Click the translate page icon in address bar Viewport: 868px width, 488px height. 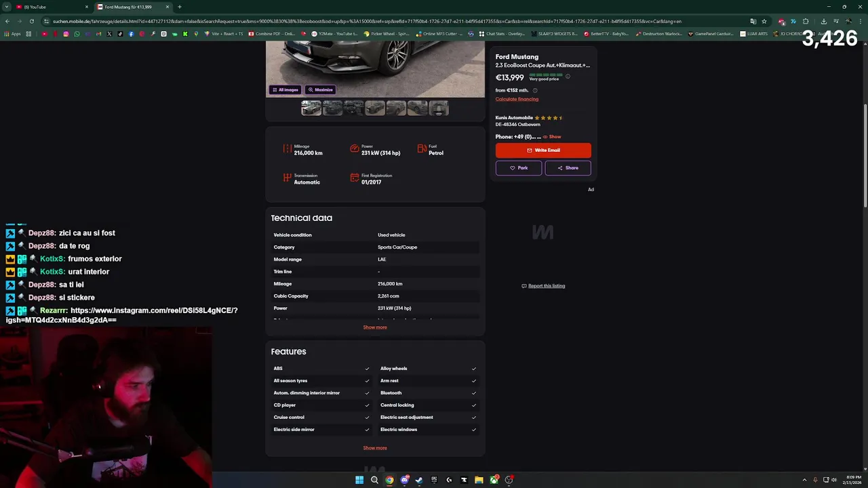(x=753, y=21)
